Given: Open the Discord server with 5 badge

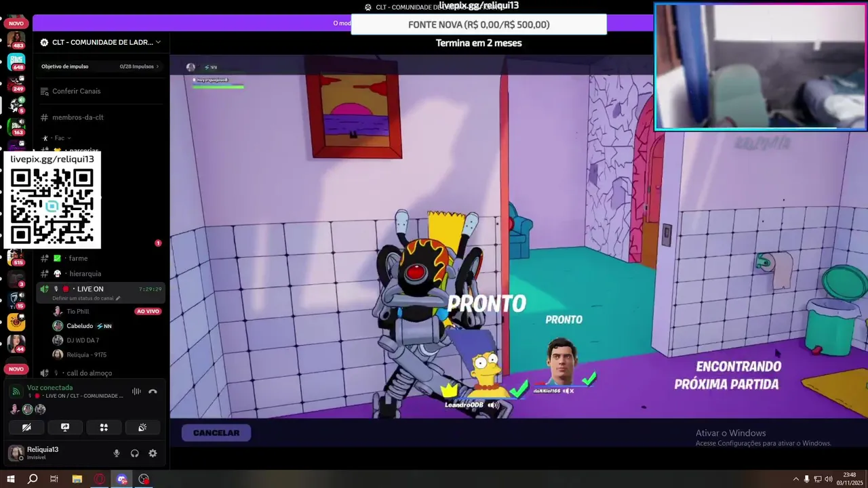Looking at the screenshot, I should point(16,104).
